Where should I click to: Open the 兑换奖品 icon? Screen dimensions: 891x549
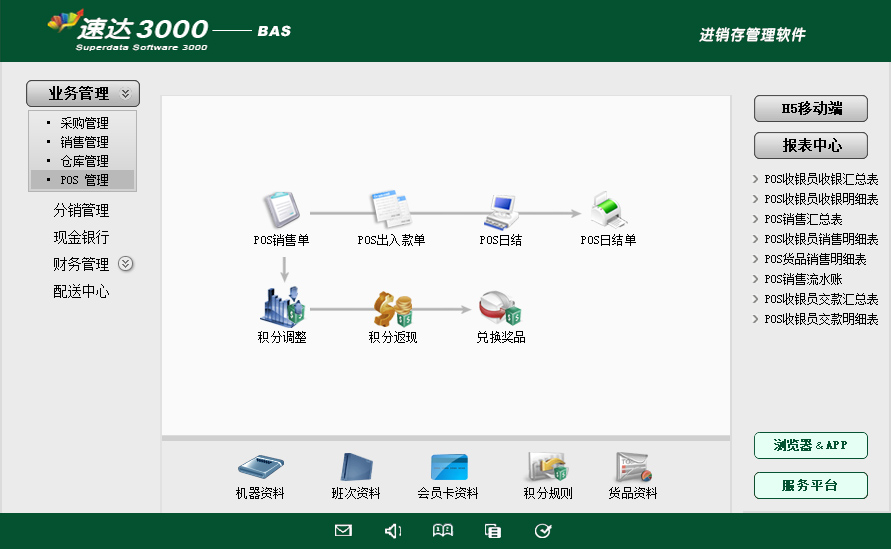500,308
